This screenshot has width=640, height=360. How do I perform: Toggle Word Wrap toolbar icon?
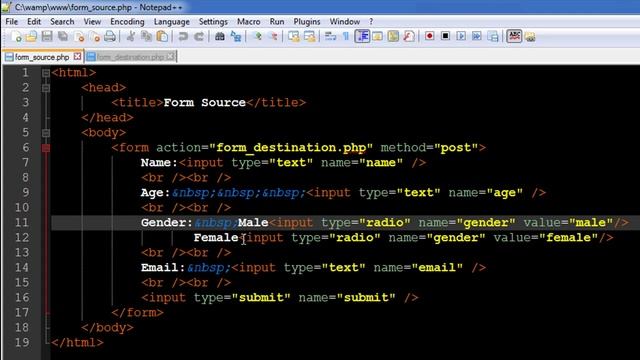coord(330,36)
